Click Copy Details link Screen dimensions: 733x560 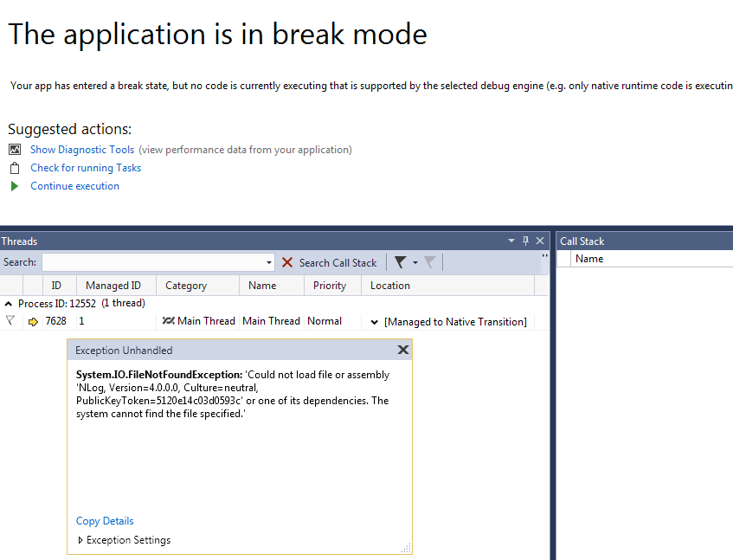tap(105, 521)
